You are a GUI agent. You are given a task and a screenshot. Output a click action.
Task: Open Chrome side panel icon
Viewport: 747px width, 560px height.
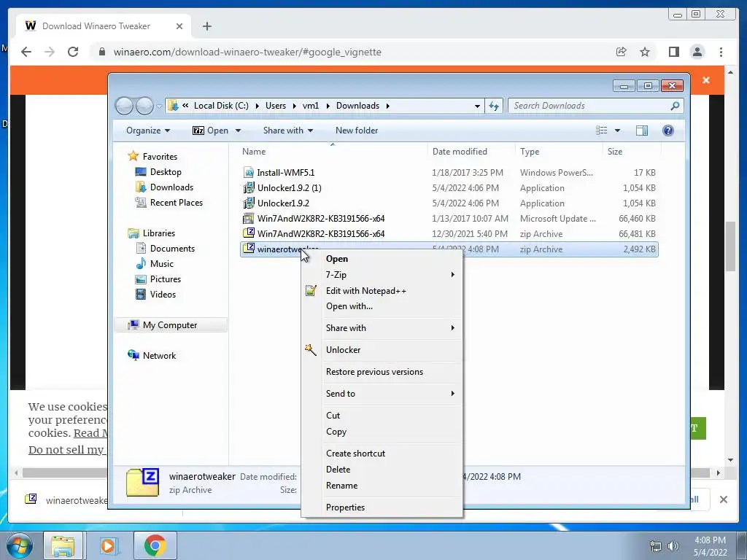tap(673, 52)
